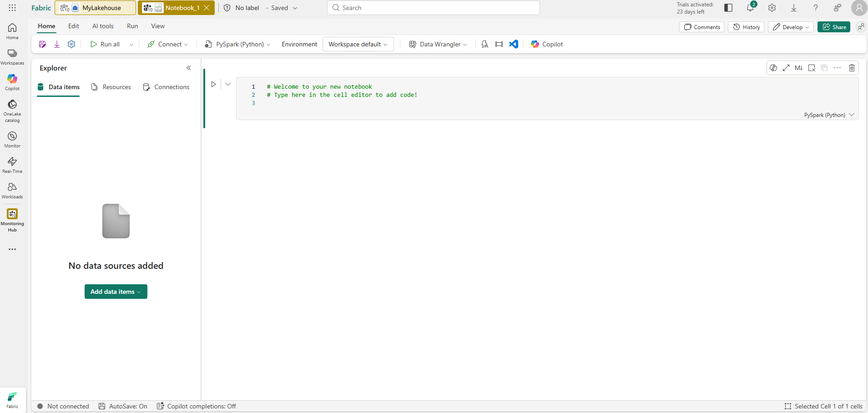Open the feedback icon
This screenshot has height=413, width=868.
(838, 8)
